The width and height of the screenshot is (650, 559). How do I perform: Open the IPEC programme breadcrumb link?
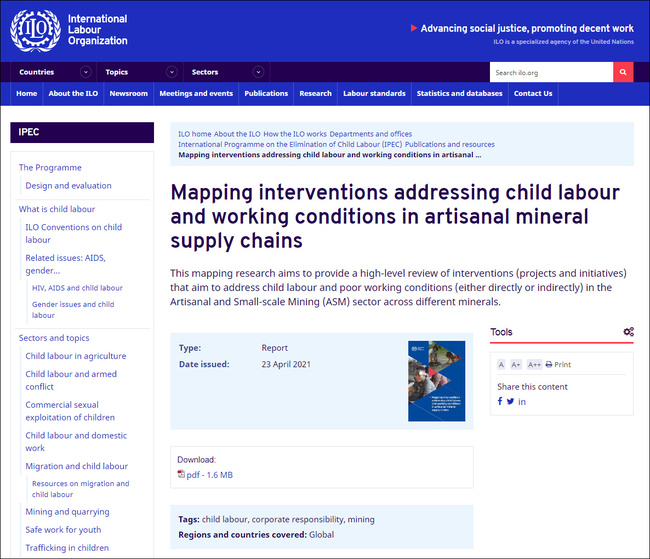pyautogui.click(x=290, y=144)
